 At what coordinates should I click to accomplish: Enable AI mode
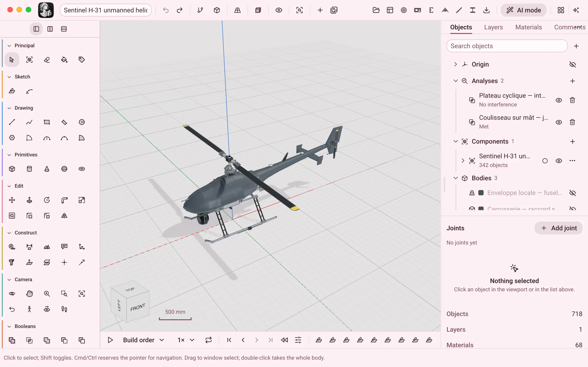pyautogui.click(x=524, y=10)
